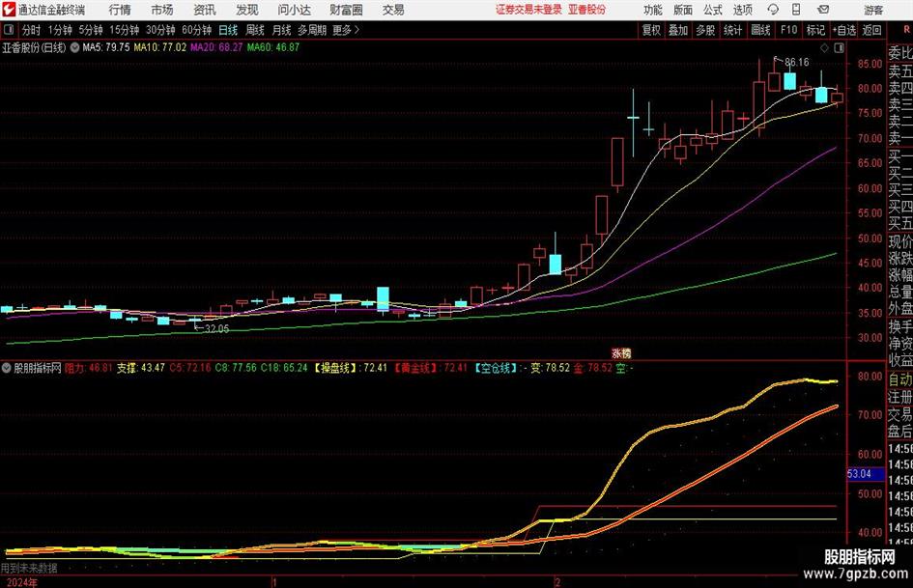The width and height of the screenshot is (913, 588).
Task: Click the 多股 multi-stock toolbar button
Action: [705, 30]
